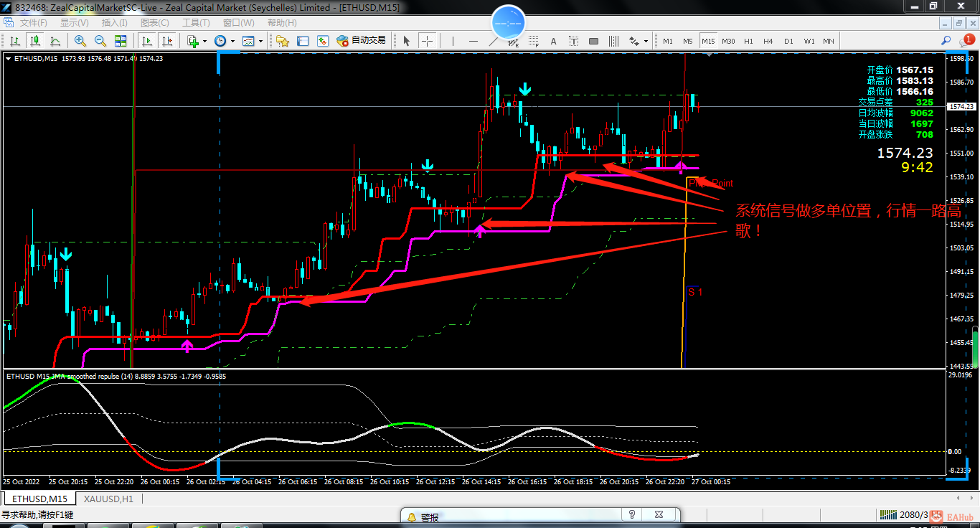Select the cycle lines tool
980x528 pixels.
(x=613, y=41)
